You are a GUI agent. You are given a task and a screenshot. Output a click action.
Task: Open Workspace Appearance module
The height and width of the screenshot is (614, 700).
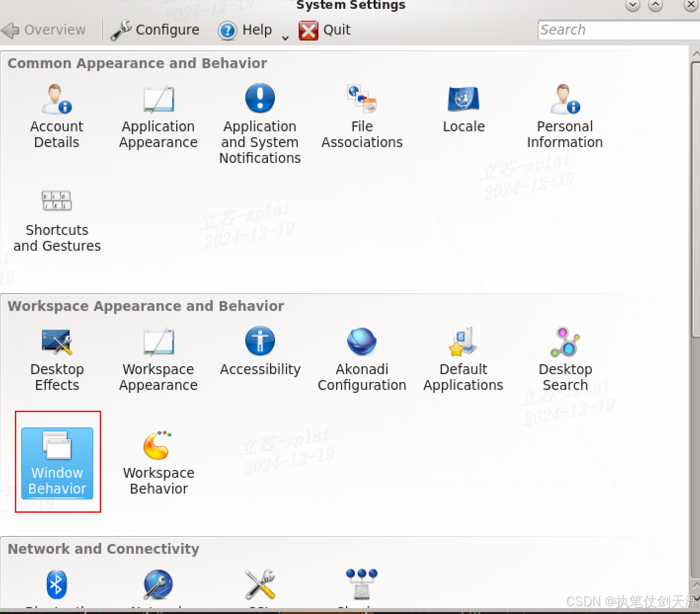click(158, 359)
